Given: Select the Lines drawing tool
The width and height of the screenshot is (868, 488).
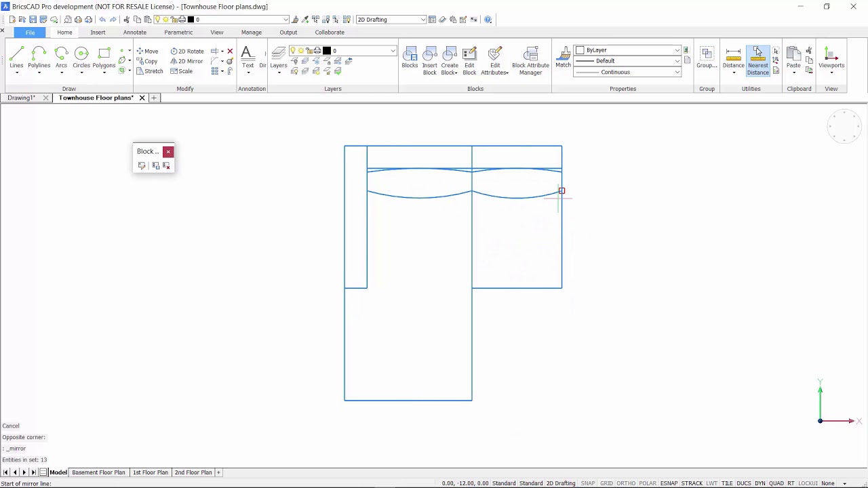Looking at the screenshot, I should click(16, 57).
